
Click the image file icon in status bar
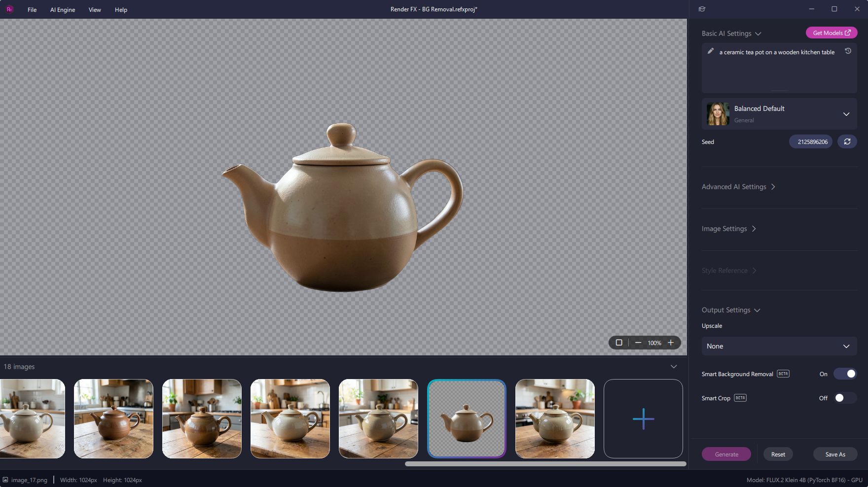(5, 480)
